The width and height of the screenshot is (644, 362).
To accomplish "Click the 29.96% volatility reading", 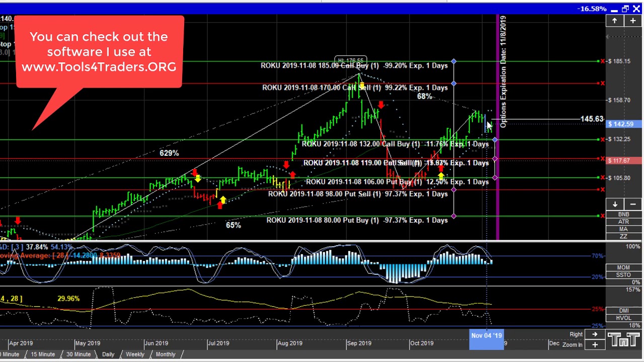I will point(68,299).
